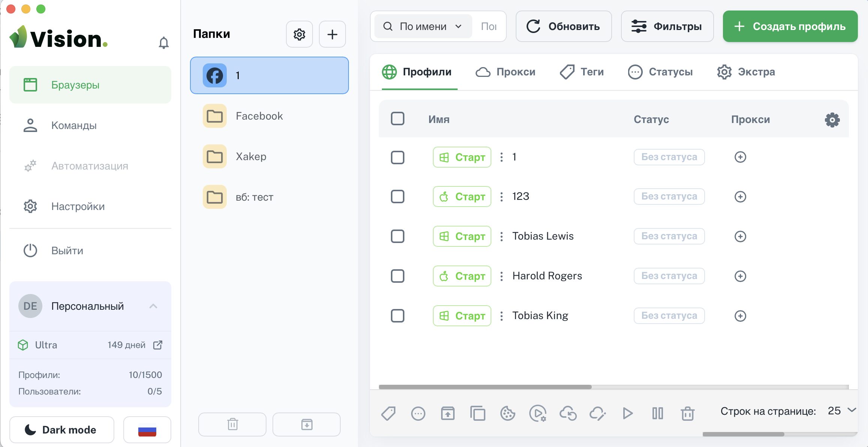Screen dimensions: 868x447
Task: Check the box for Tobias Lewis
Action: (x=398, y=236)
